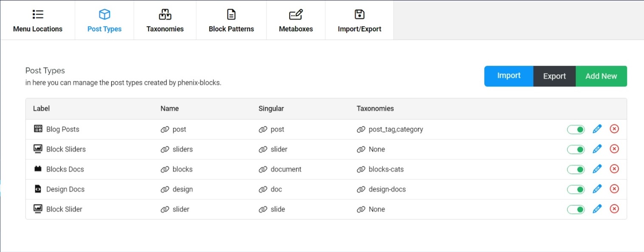The image size is (644, 252).
Task: Switch to the Metaboxes tab
Action: click(296, 20)
